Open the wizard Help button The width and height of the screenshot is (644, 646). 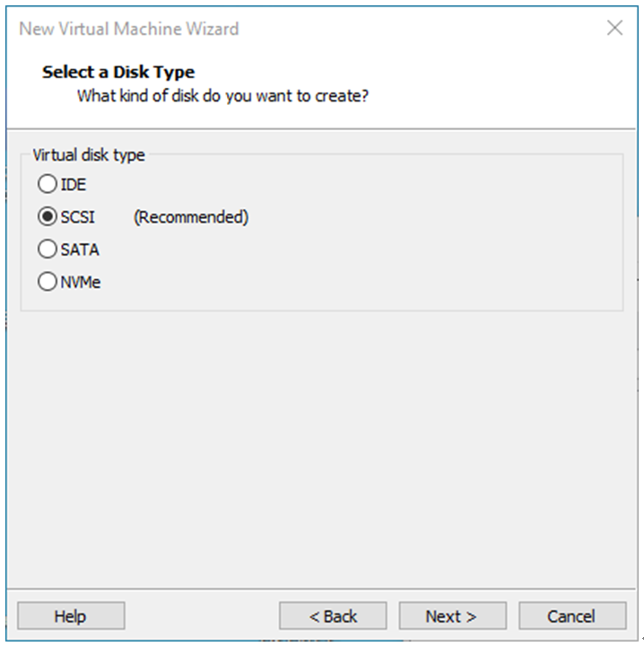pyautogui.click(x=71, y=615)
